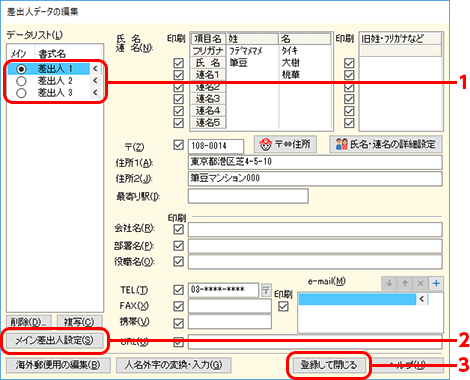
Task: Open 氏名・連名の詳細設定 button
Action: pos(386,144)
